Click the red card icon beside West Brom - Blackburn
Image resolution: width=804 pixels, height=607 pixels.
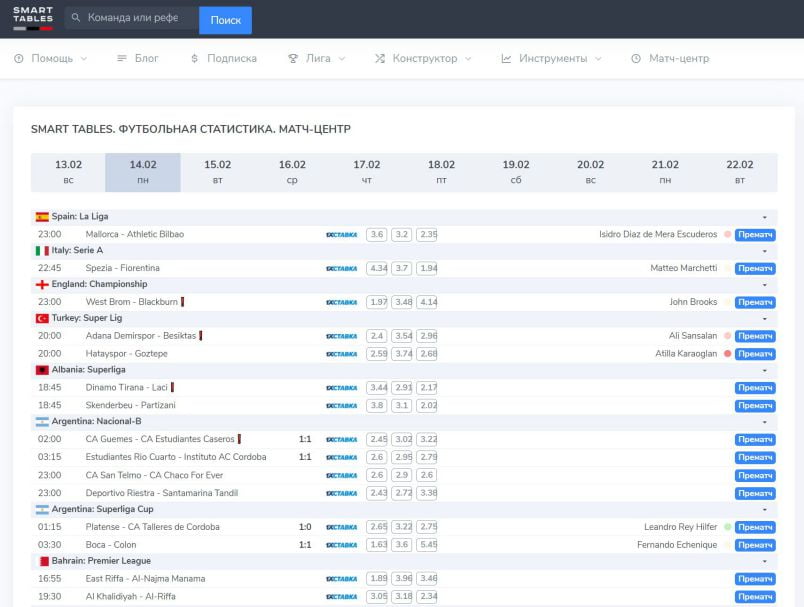pos(183,302)
